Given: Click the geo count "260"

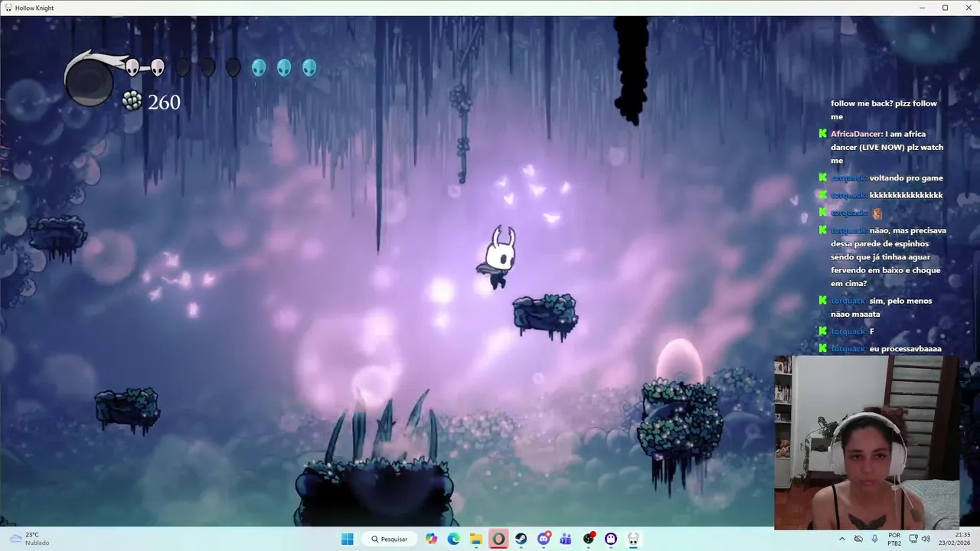Looking at the screenshot, I should (x=164, y=102).
